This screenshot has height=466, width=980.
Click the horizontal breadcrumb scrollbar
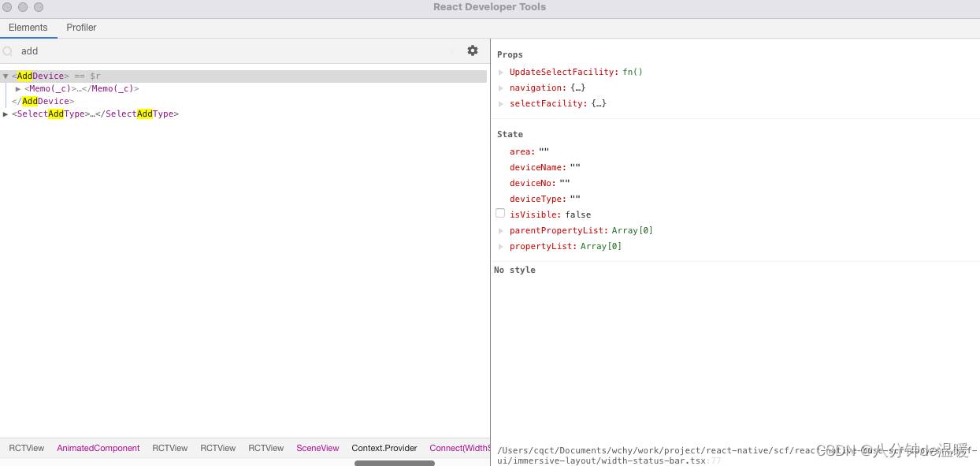point(395,463)
